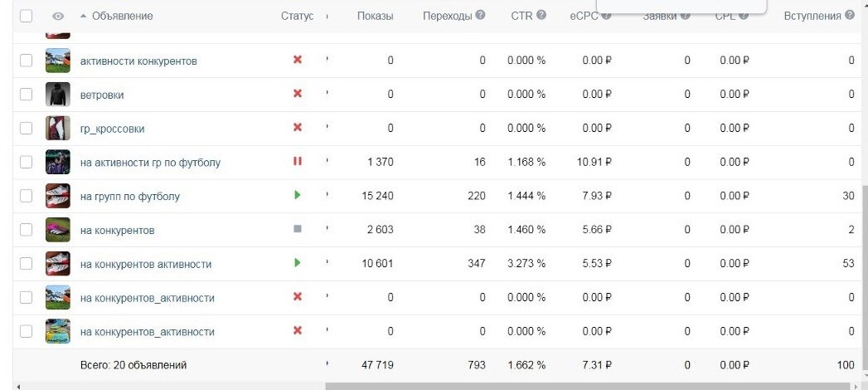Click the green play status of на групп по футболу
Image resolution: width=868 pixels, height=390 pixels.
point(298,195)
